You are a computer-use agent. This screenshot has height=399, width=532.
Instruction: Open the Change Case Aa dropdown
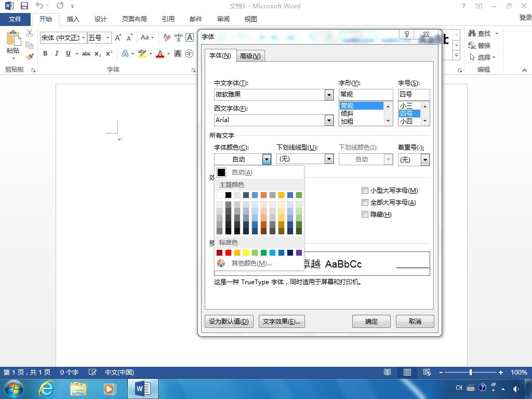(x=147, y=37)
